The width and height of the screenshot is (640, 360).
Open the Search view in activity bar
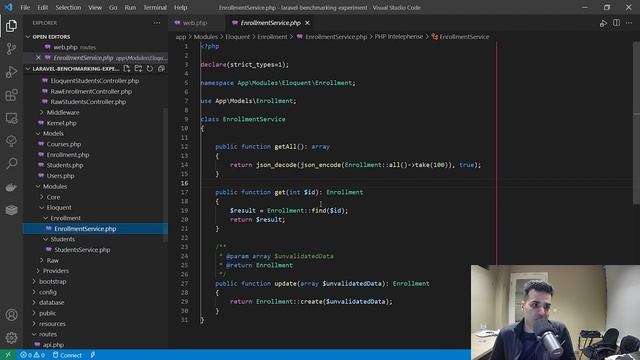(x=11, y=164)
